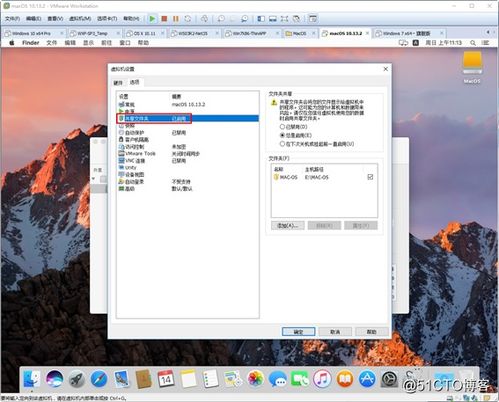Viewport: 499px width, 402px height.
Task: Open the App Store dock icon
Action: click(367, 379)
